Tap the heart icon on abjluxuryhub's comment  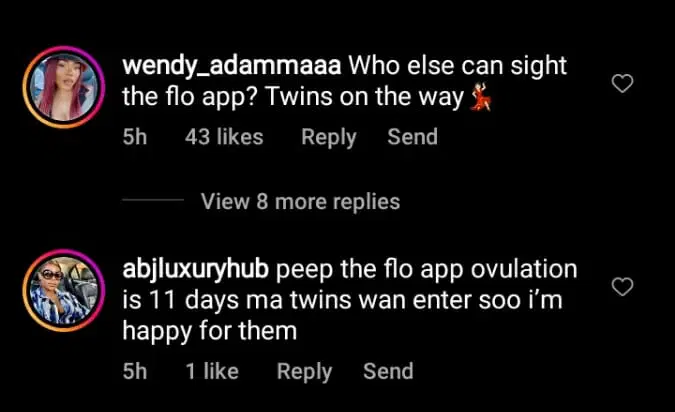[x=622, y=287]
